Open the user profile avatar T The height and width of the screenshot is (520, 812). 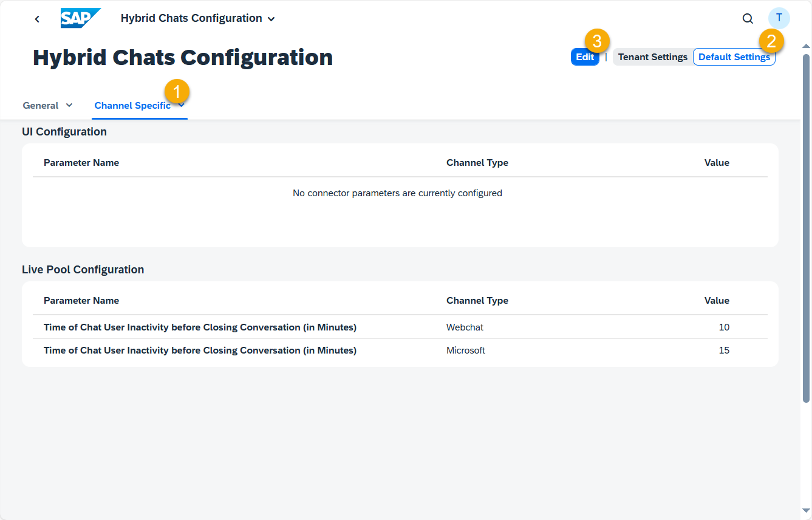point(779,18)
